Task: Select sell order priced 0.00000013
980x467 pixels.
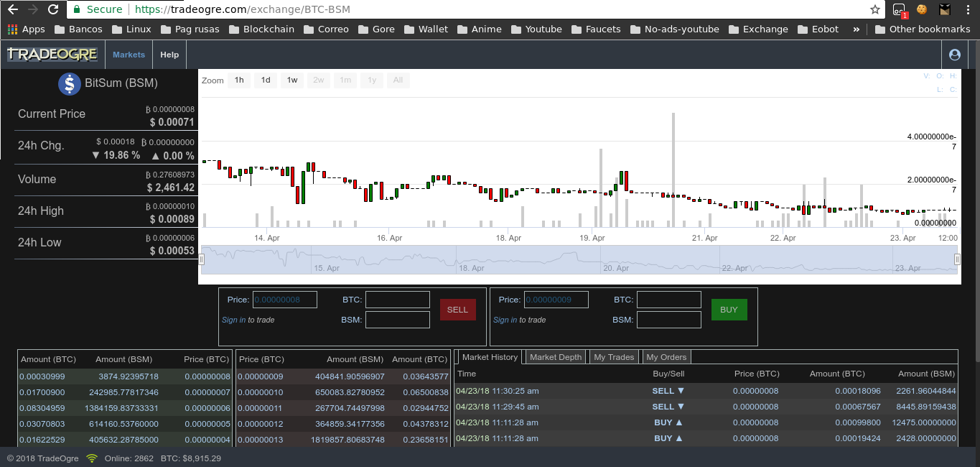Action: 343,440
